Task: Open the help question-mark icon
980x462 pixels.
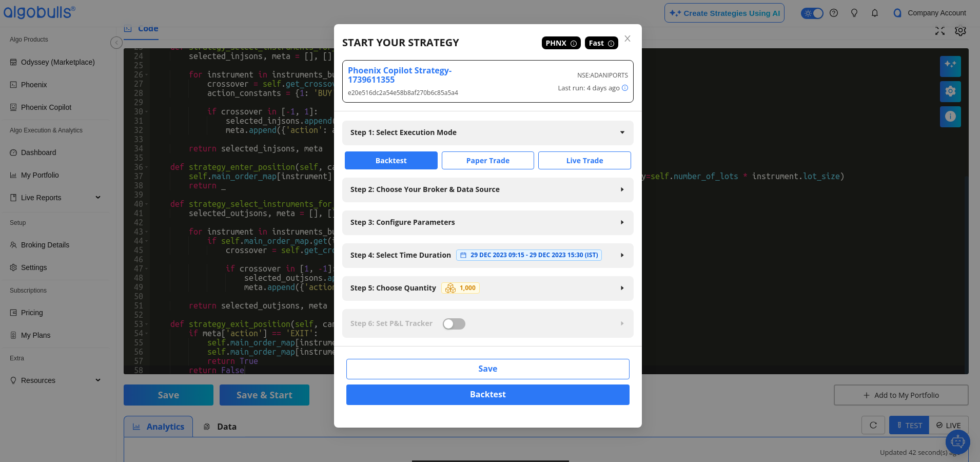Action: click(834, 13)
